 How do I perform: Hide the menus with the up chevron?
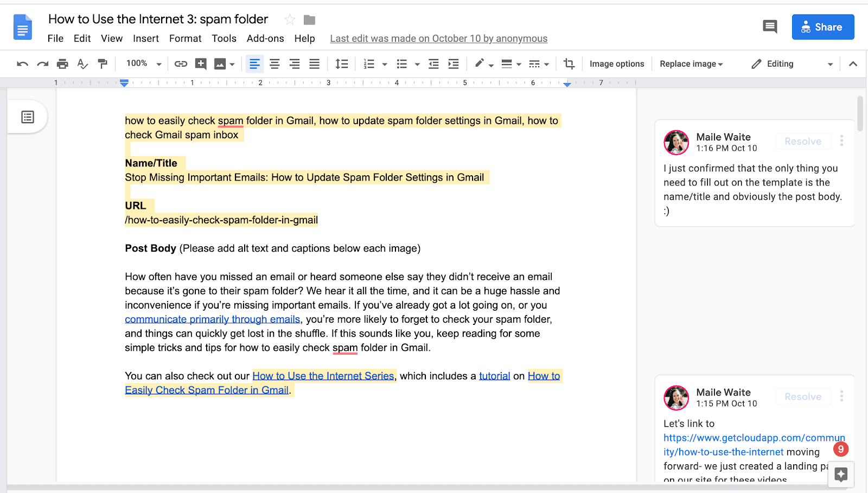point(853,64)
